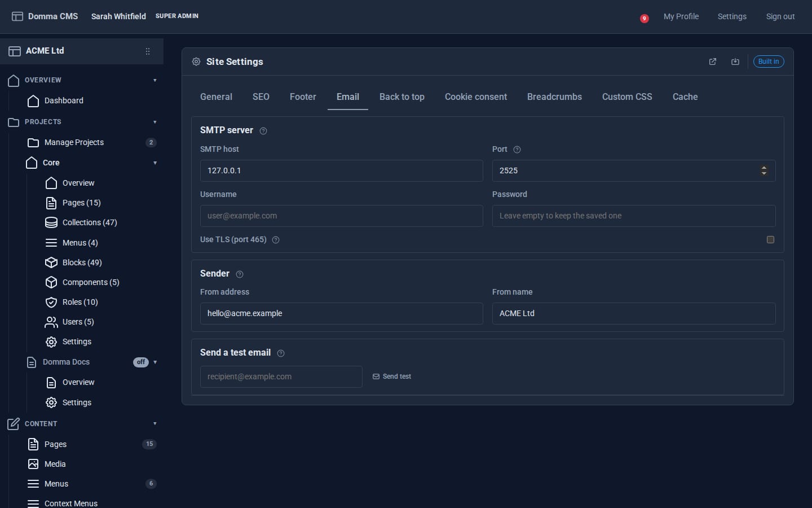Image resolution: width=812 pixels, height=508 pixels.
Task: Click the help icon beside Port label
Action: (517, 150)
